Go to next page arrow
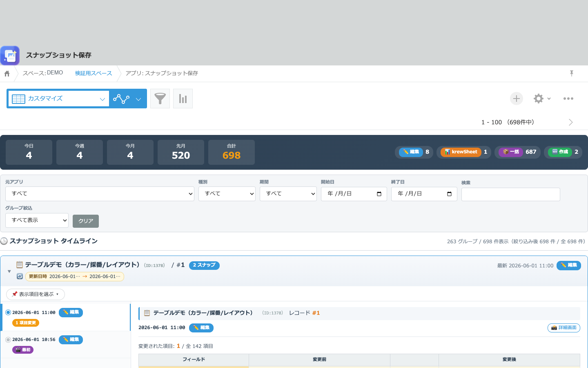588x368 pixels. 571,122
